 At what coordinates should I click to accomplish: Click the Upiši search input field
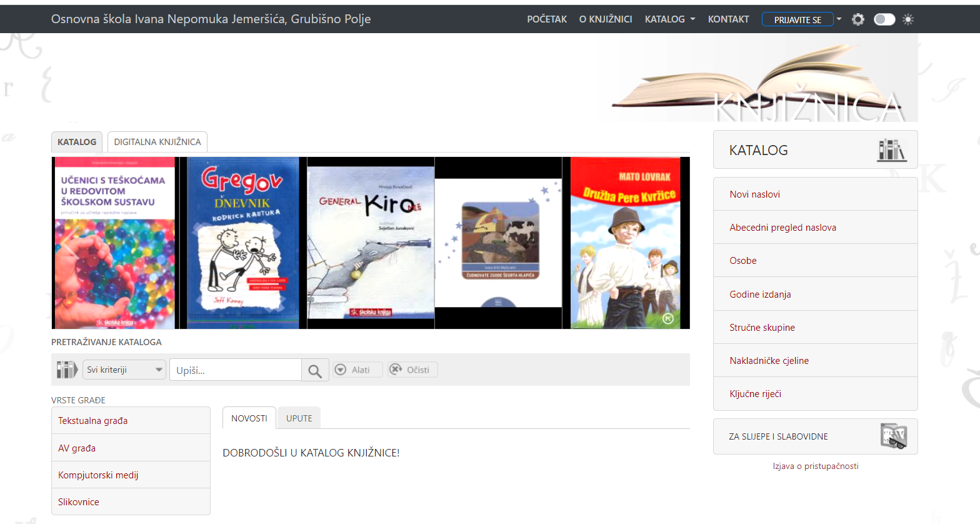click(x=236, y=370)
